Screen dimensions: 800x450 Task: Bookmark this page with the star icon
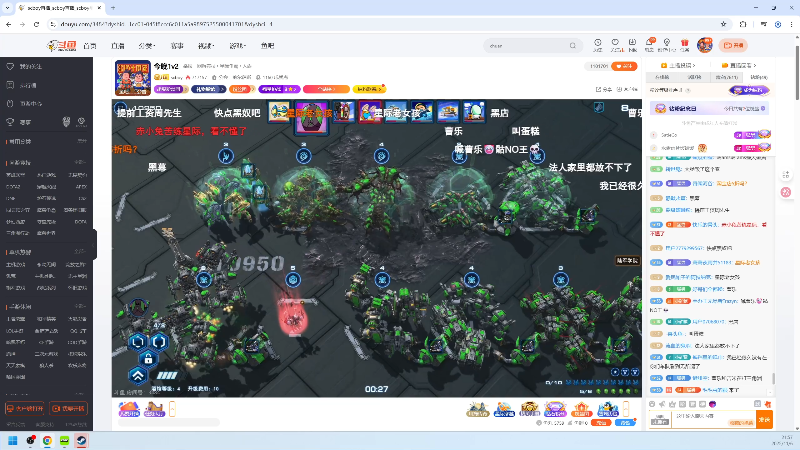pos(723,24)
